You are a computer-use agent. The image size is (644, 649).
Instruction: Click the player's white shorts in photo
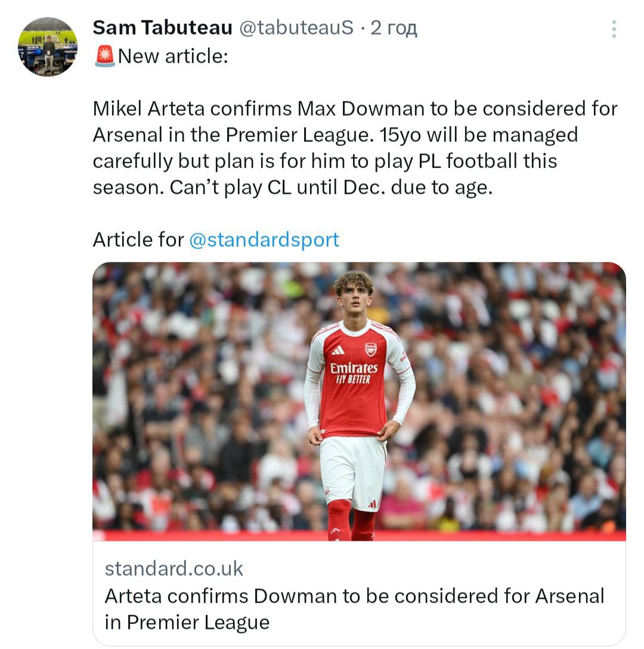[x=353, y=472]
